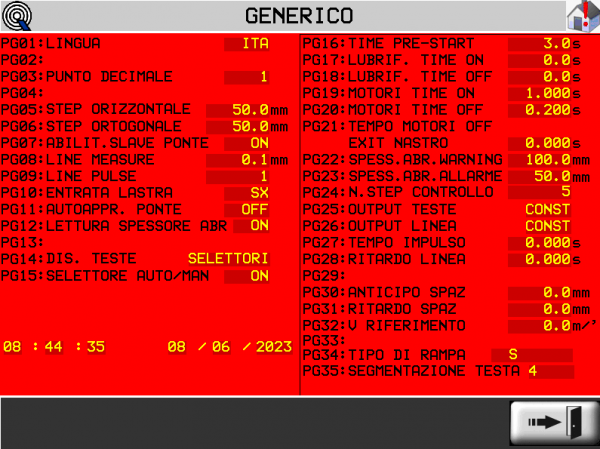Select PG26 Output Linea CONST value
Image resolution: width=600 pixels, height=449 pixels.
click(x=547, y=226)
